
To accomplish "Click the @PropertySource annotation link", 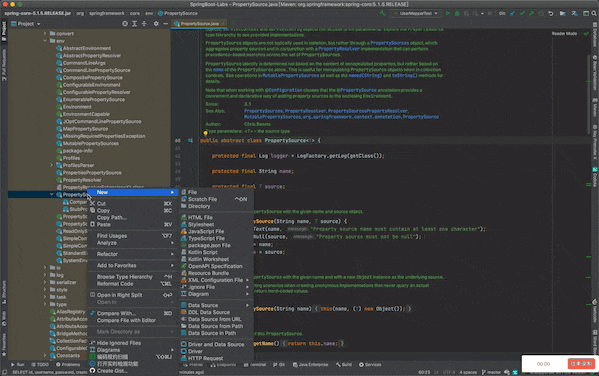I will point(358,91).
